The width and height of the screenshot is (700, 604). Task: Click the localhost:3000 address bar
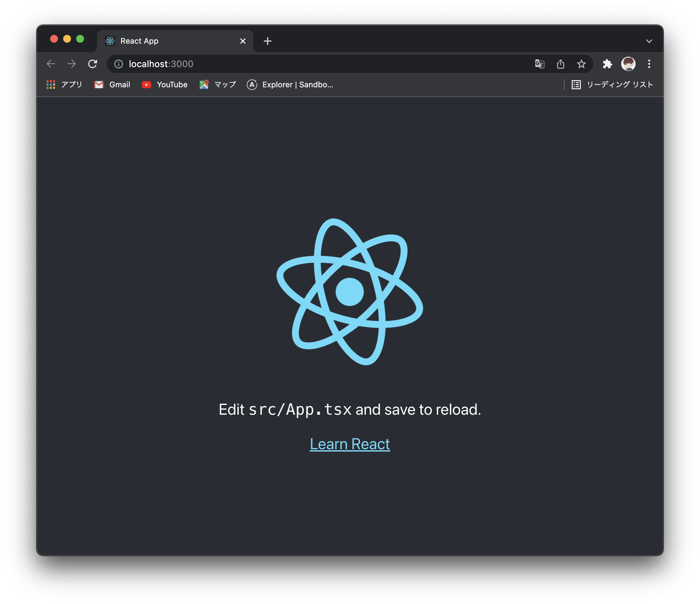304,64
